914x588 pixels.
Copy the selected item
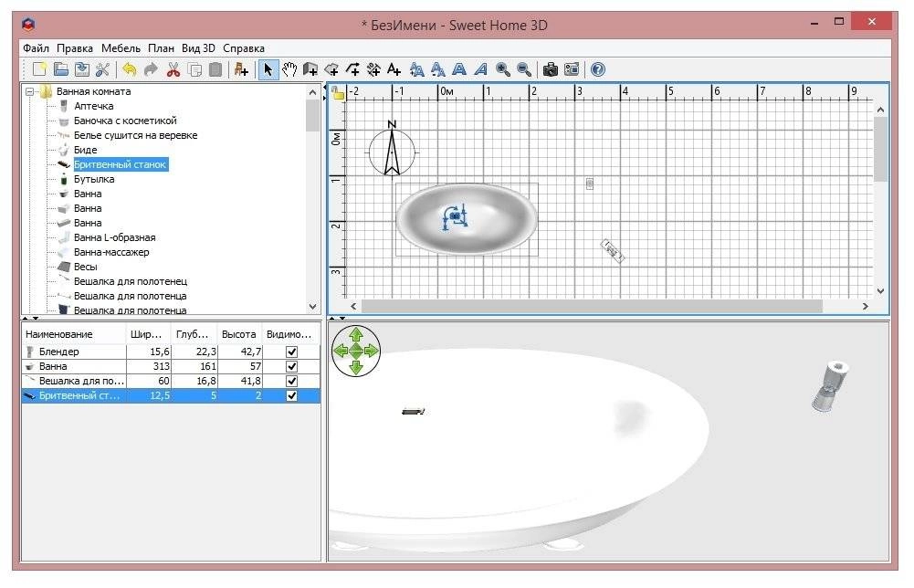tap(194, 69)
